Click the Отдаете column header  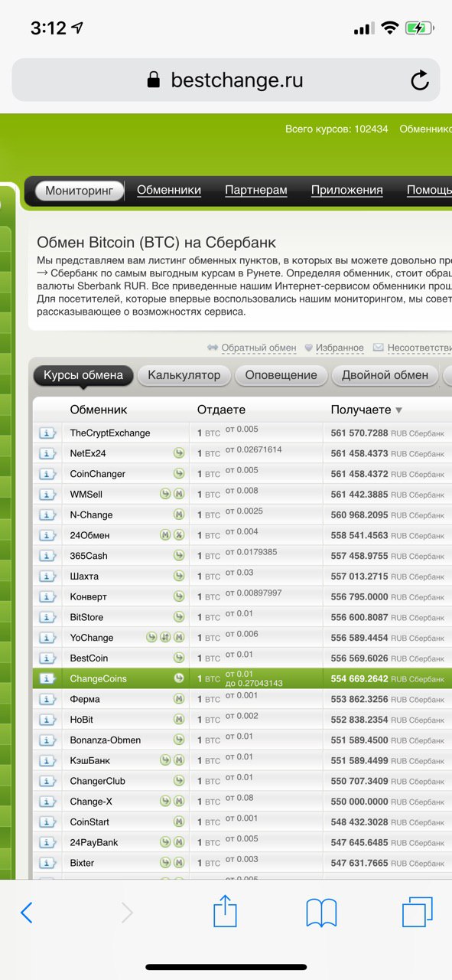pos(221,410)
